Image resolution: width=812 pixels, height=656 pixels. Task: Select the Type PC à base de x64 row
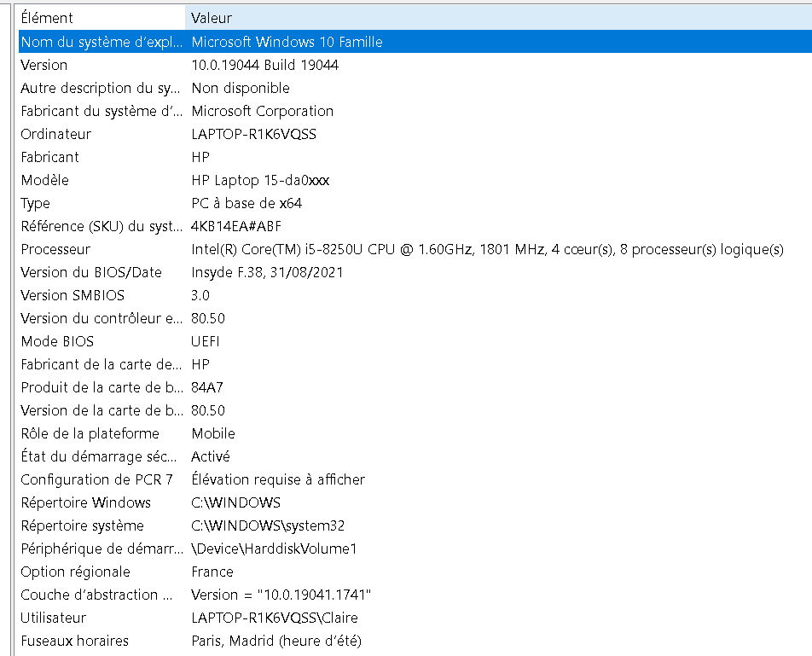[415, 203]
